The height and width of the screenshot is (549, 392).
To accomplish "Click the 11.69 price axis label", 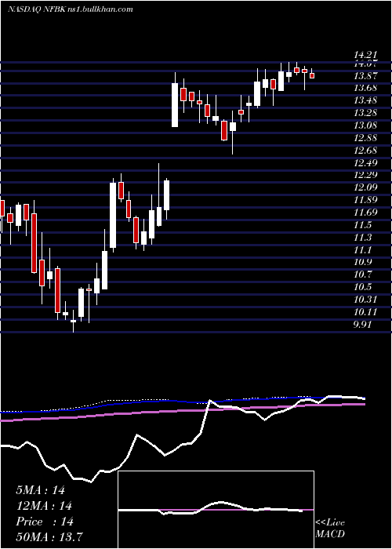I will click(x=365, y=213).
